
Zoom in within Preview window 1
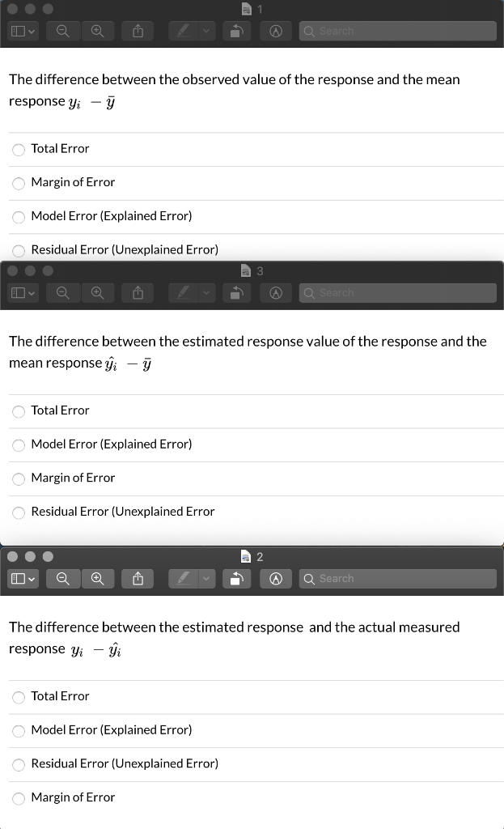98,32
